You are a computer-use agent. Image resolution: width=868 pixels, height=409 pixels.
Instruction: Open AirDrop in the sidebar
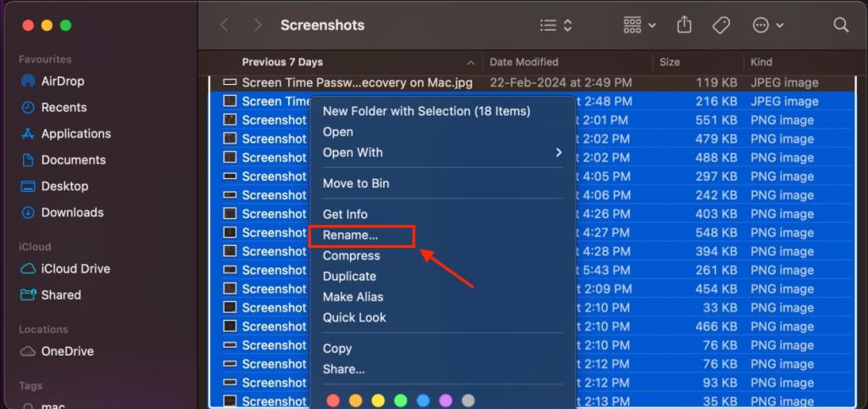pos(62,81)
